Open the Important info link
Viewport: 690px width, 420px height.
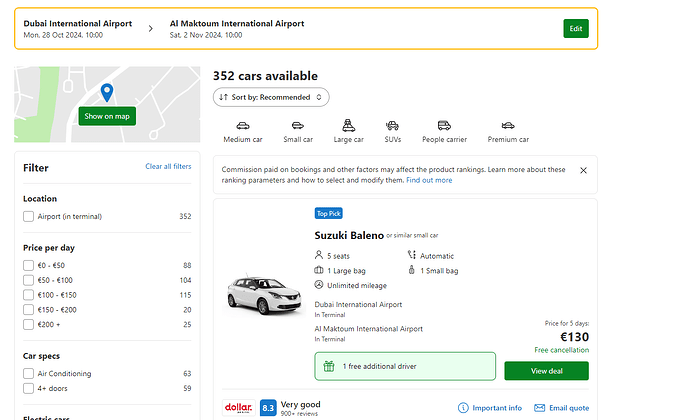click(497, 408)
